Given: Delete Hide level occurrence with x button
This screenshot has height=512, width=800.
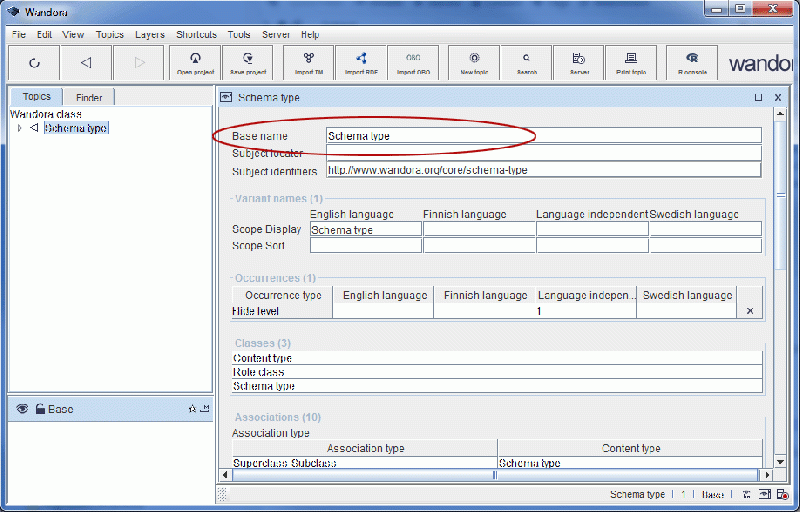Looking at the screenshot, I should point(750,311).
